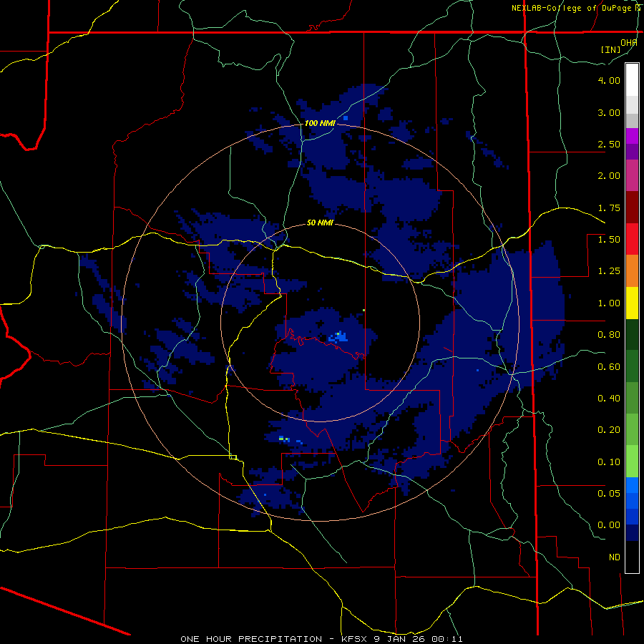Select the 1.00 legend value

click(x=609, y=303)
